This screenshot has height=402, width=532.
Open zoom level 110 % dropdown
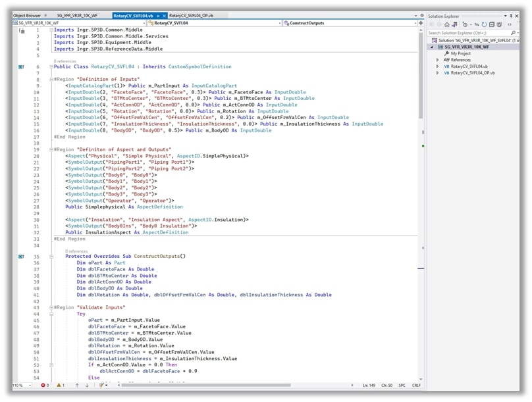coord(30,386)
